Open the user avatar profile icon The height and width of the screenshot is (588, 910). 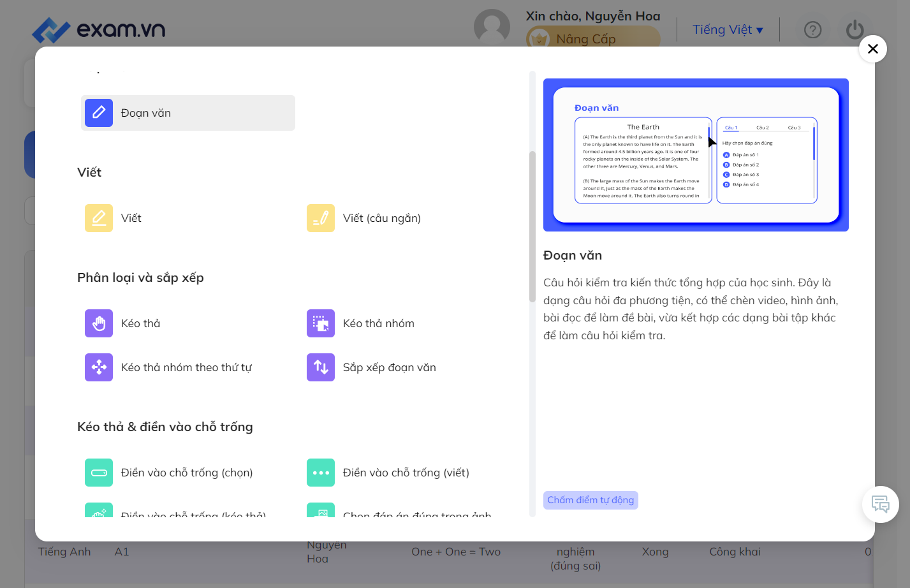(492, 27)
